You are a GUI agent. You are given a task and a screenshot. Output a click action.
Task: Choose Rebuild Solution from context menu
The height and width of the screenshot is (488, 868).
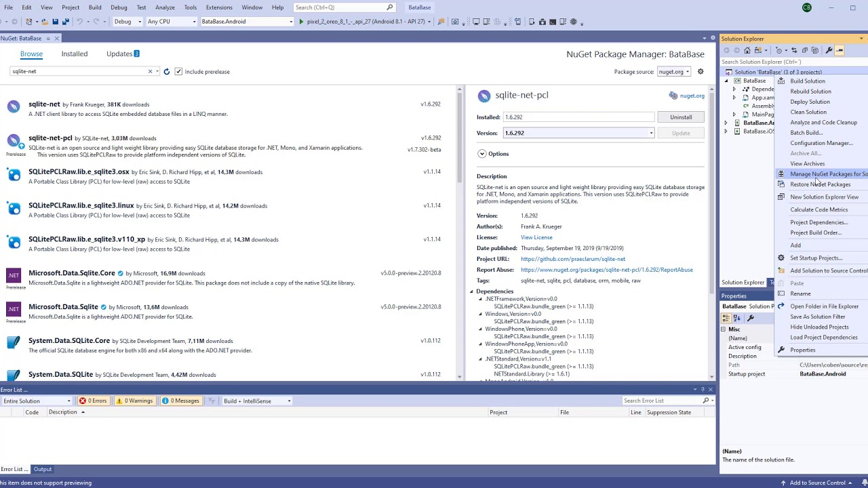point(810,91)
